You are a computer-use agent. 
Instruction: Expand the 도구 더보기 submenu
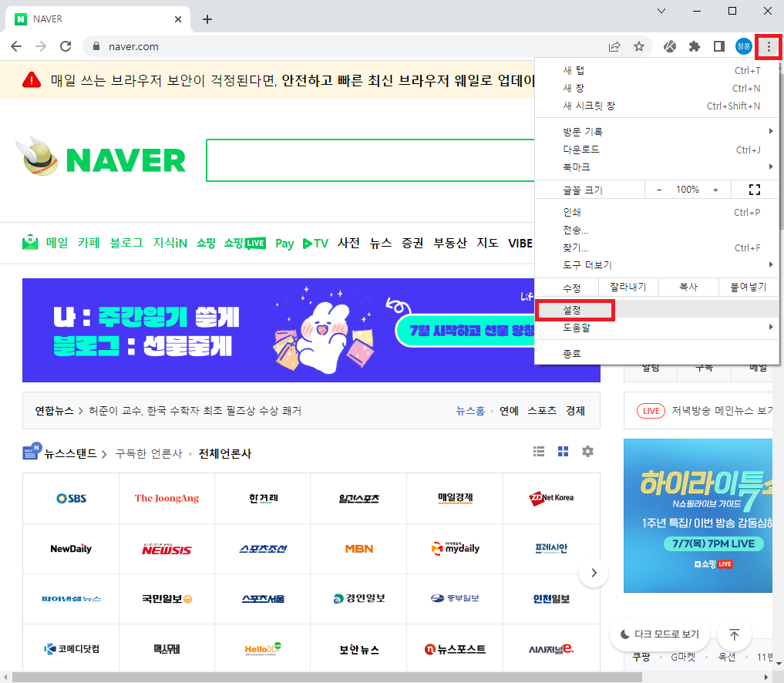point(657,265)
